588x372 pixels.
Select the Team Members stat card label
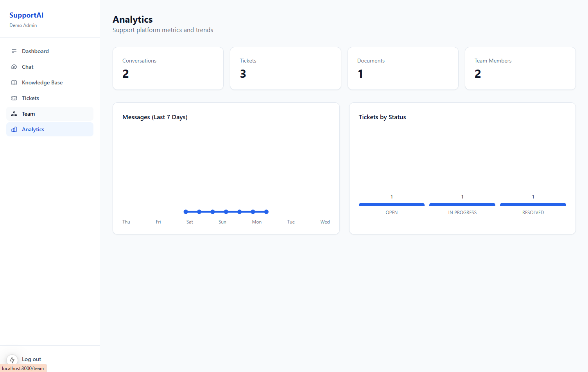[x=493, y=61]
